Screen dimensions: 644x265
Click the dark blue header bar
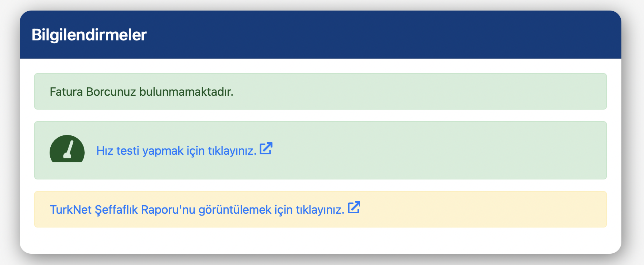click(321, 35)
